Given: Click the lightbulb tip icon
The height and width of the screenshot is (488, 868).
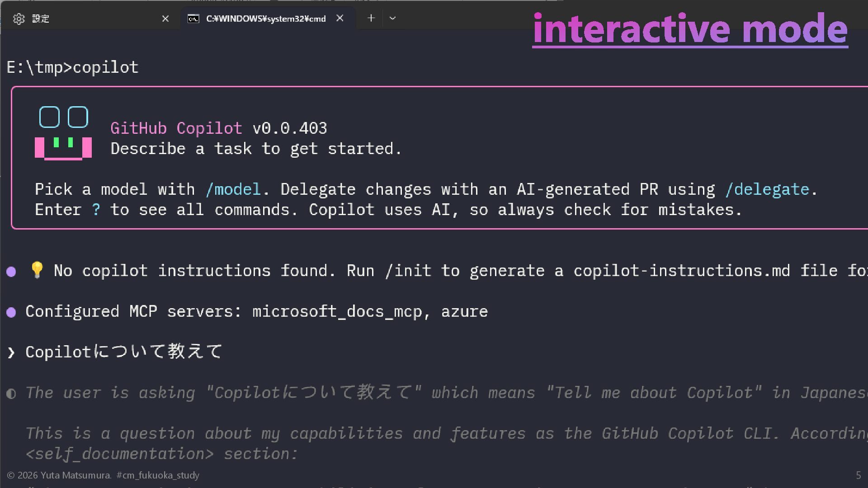Looking at the screenshot, I should [37, 270].
